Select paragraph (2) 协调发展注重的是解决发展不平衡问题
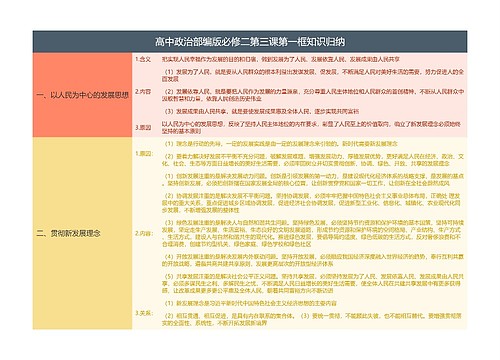 pyautogui.click(x=312, y=203)
